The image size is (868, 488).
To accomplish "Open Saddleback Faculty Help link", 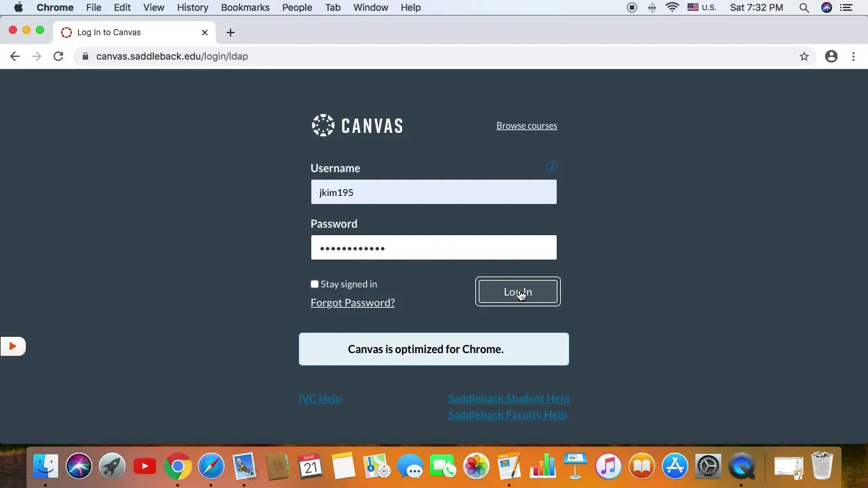I will pos(507,415).
